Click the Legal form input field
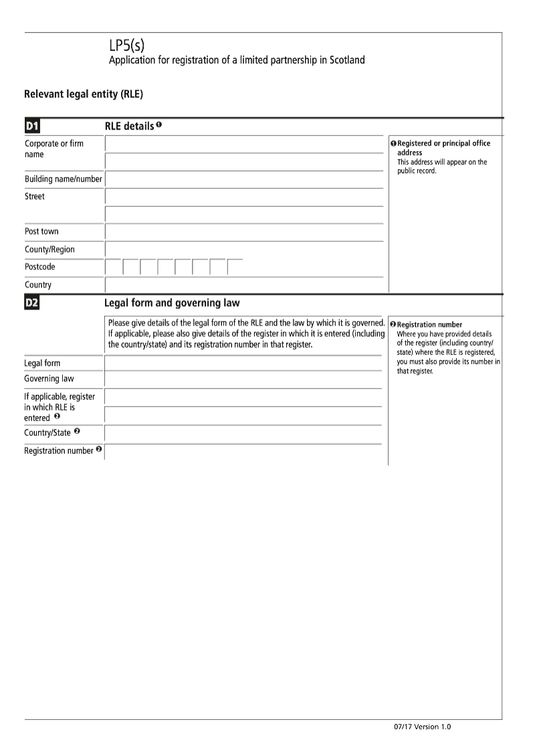 (243, 364)
